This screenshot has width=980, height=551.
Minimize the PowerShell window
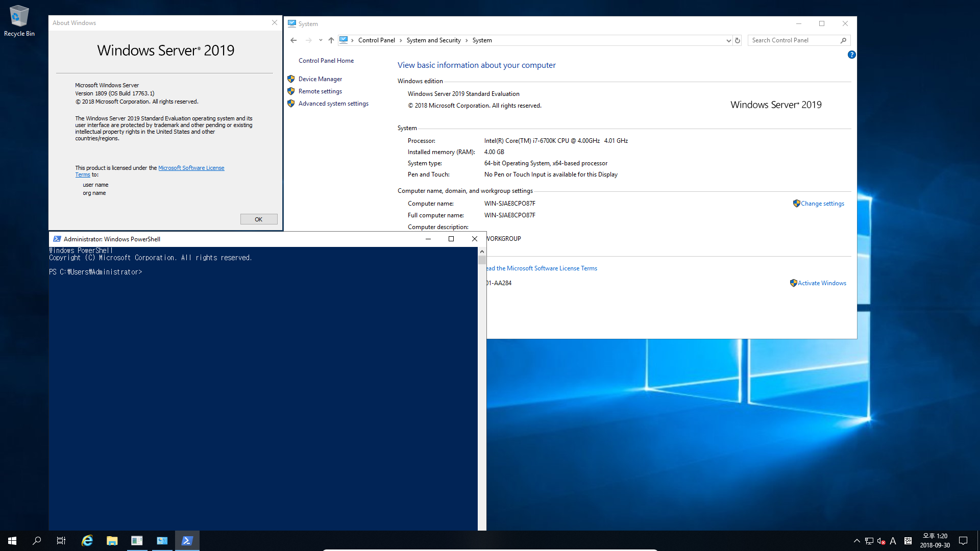pyautogui.click(x=428, y=239)
